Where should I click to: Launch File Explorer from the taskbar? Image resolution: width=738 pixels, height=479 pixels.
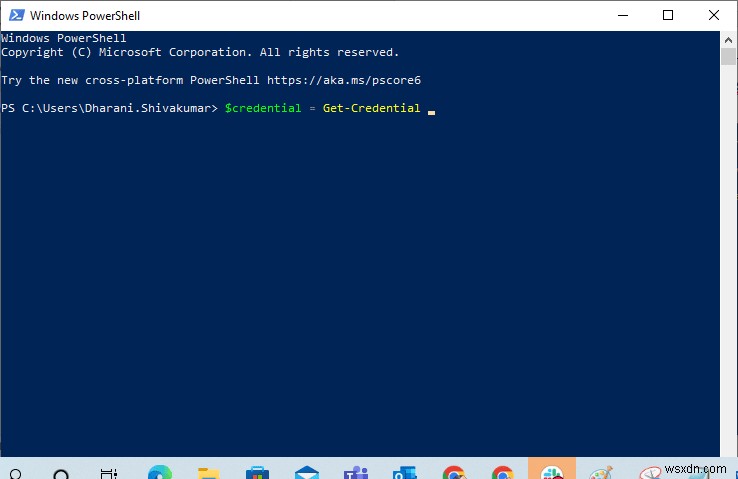click(x=209, y=473)
